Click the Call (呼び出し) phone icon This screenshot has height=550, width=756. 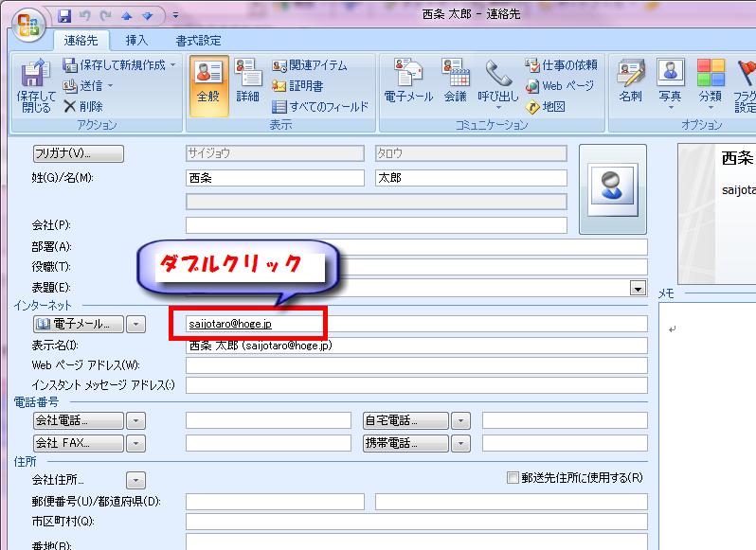pos(497,75)
